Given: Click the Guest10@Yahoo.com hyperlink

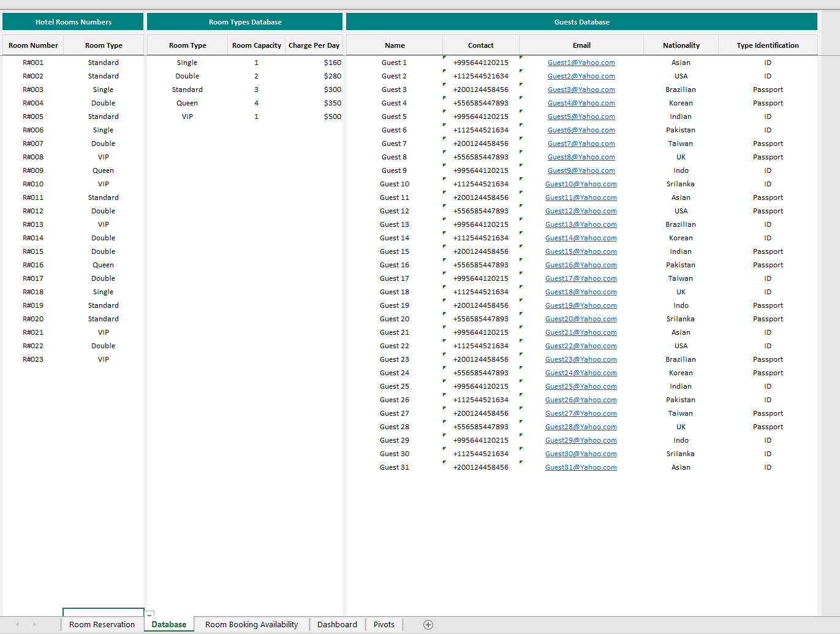Looking at the screenshot, I should pos(581,184).
